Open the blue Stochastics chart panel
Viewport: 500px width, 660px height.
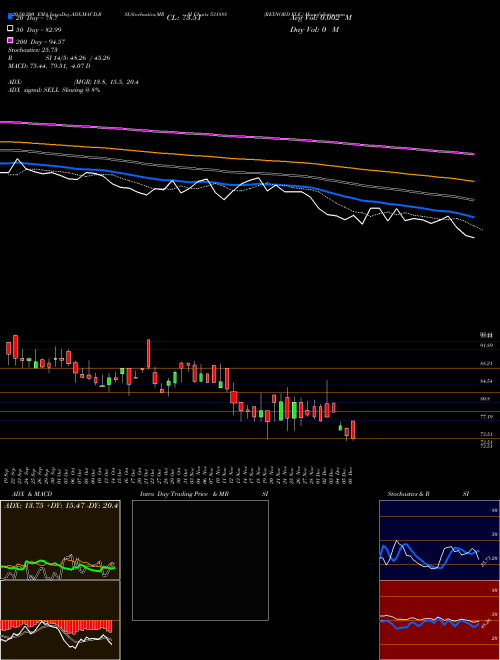(x=439, y=540)
